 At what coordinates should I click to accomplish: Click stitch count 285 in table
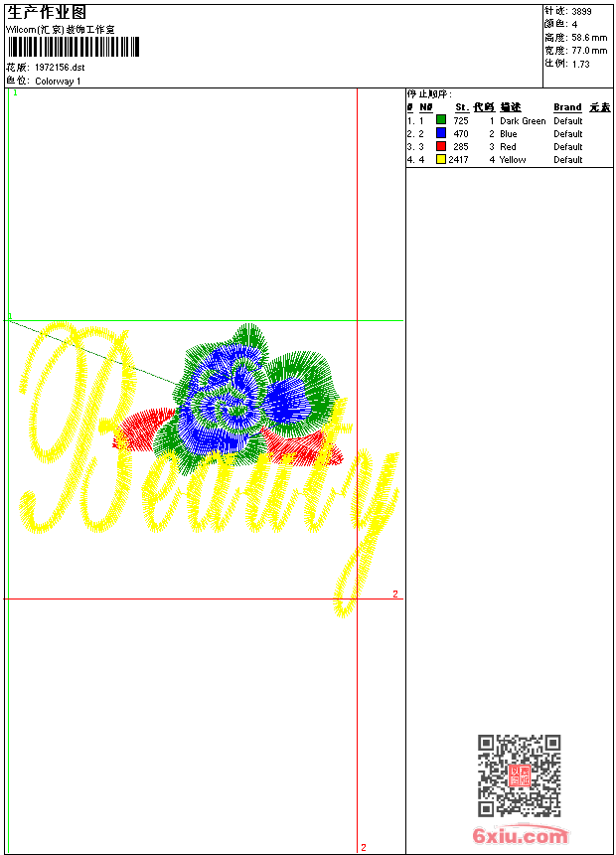[461, 147]
